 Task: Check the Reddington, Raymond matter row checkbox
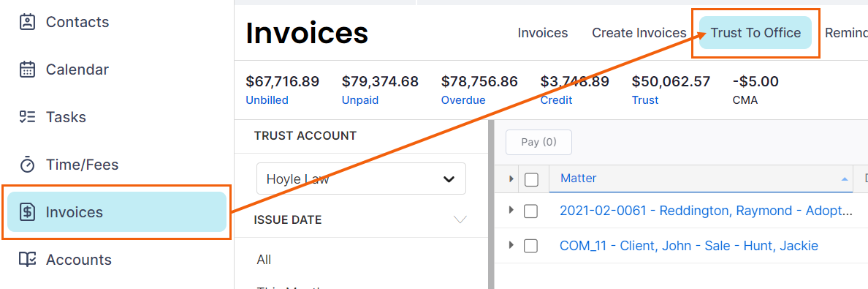[x=531, y=211]
